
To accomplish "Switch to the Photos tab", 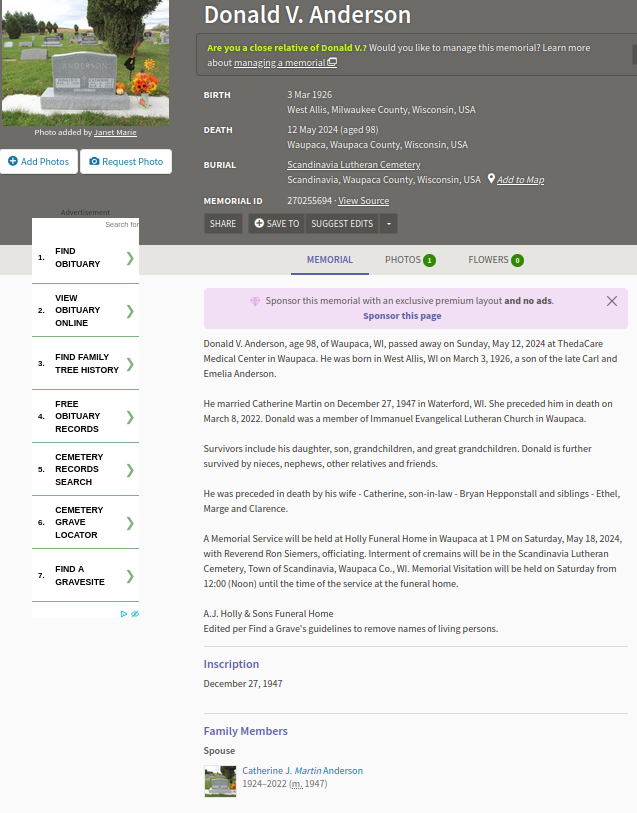I will (x=409, y=260).
